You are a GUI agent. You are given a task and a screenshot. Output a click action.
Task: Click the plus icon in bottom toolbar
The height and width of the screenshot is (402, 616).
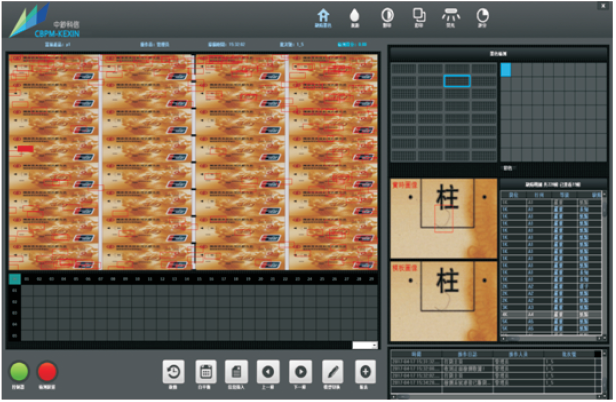[365, 370]
